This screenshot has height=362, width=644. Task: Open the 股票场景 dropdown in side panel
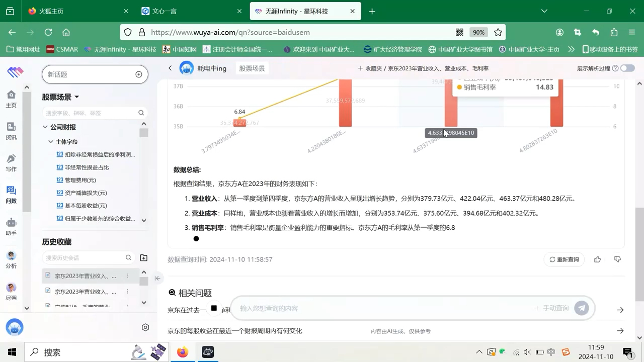click(61, 97)
